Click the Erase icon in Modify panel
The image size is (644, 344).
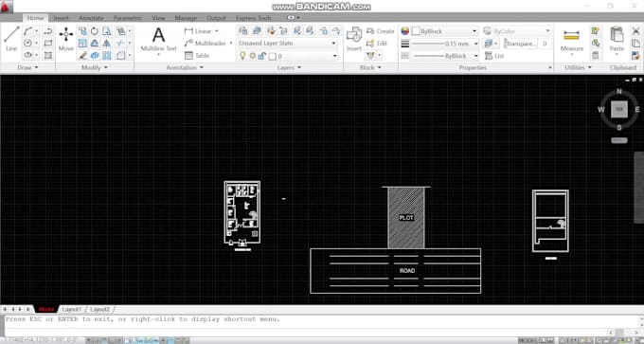tap(82, 55)
